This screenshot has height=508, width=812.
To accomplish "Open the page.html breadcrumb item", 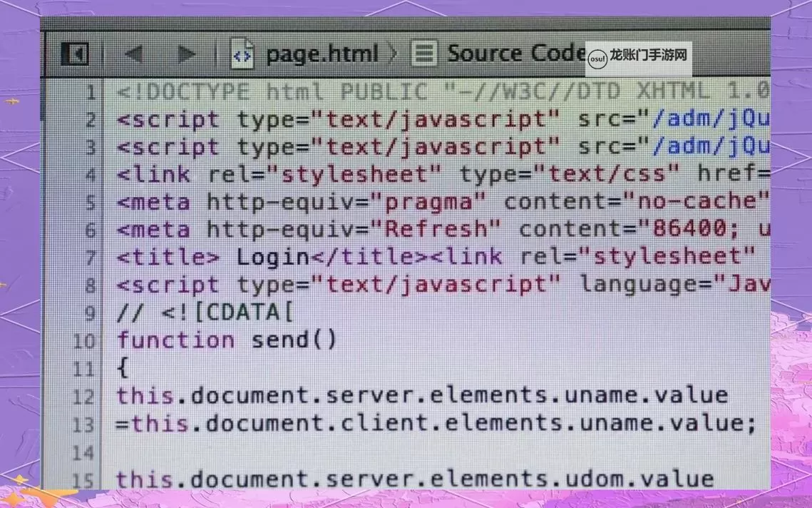I will 322,54.
